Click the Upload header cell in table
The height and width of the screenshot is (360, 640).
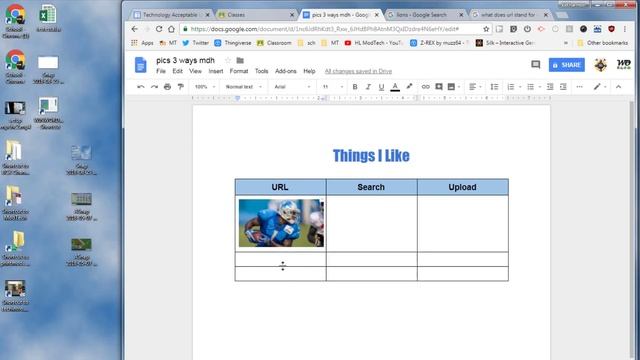point(462,187)
